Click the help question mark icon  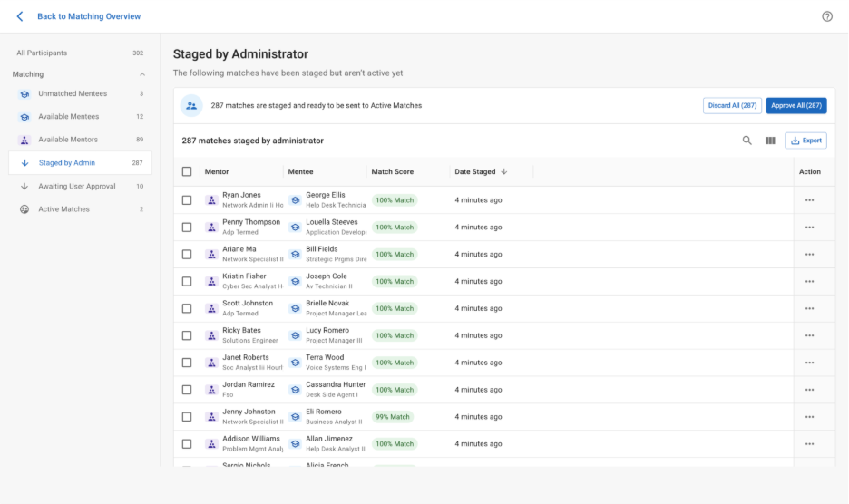click(x=827, y=16)
